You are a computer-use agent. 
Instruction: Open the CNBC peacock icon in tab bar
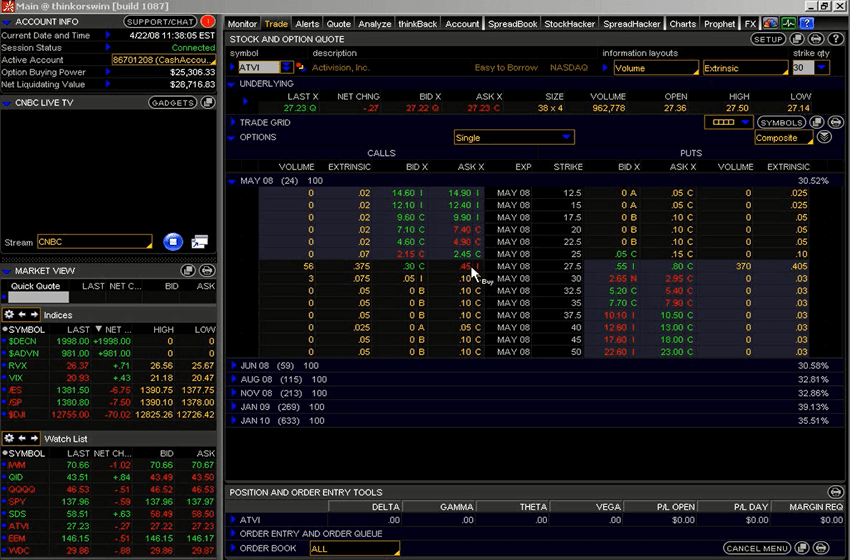770,23
